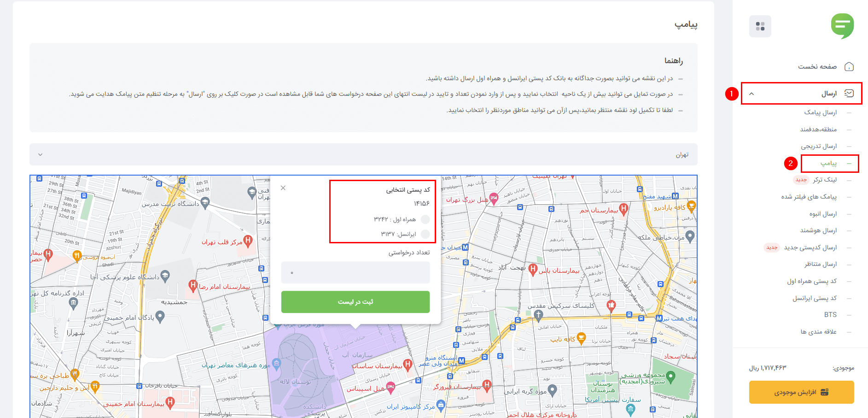
Task: Click پادگان امام خمینی marker
Action: (160, 316)
